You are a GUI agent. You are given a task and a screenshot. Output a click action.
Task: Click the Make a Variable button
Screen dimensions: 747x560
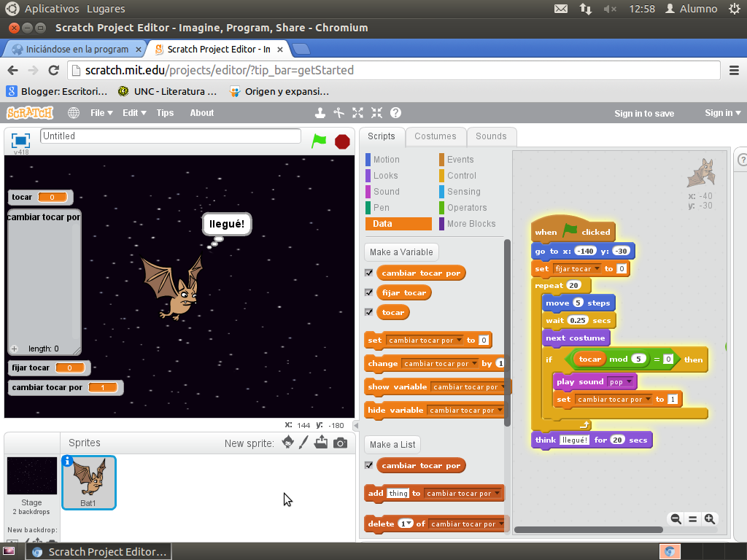(401, 252)
